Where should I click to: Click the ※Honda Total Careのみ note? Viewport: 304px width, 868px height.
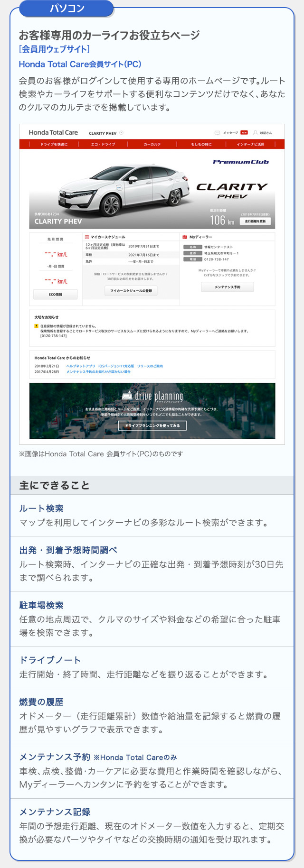coord(135,757)
